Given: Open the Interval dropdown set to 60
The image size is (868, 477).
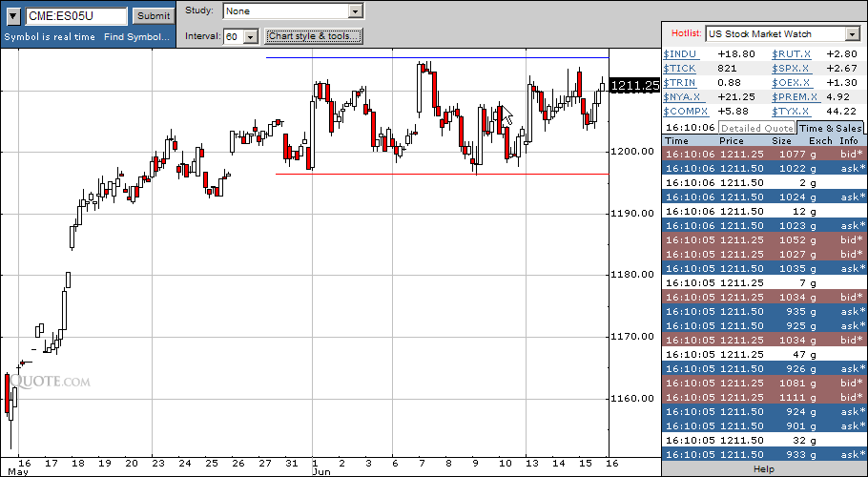Looking at the screenshot, I should [x=251, y=36].
